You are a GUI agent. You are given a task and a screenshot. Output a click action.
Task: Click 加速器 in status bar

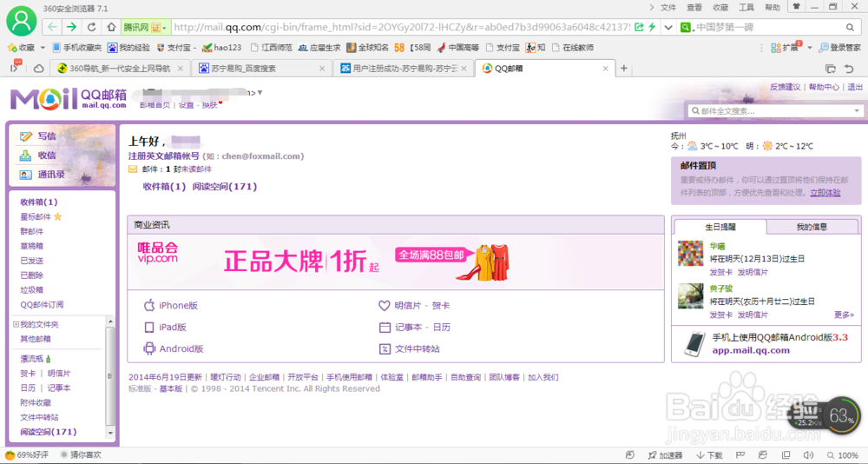665,455
